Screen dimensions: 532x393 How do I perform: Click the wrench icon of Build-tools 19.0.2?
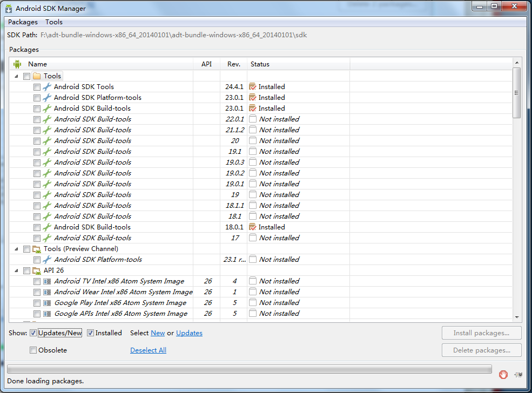coord(47,173)
